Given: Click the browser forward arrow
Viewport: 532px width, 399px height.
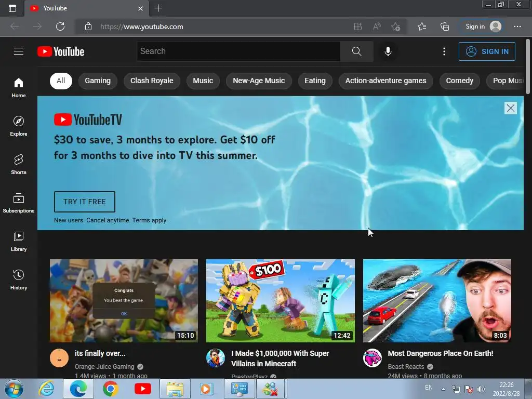Looking at the screenshot, I should (37, 26).
